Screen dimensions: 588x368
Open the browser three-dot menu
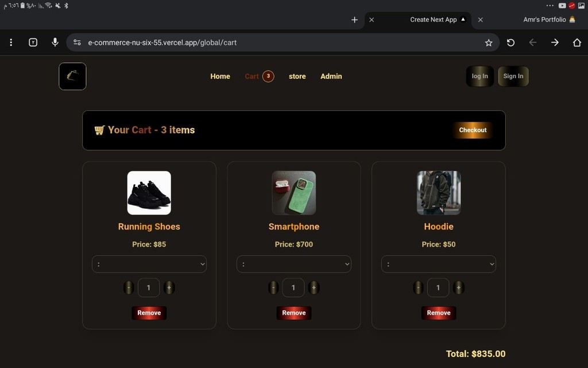click(11, 43)
